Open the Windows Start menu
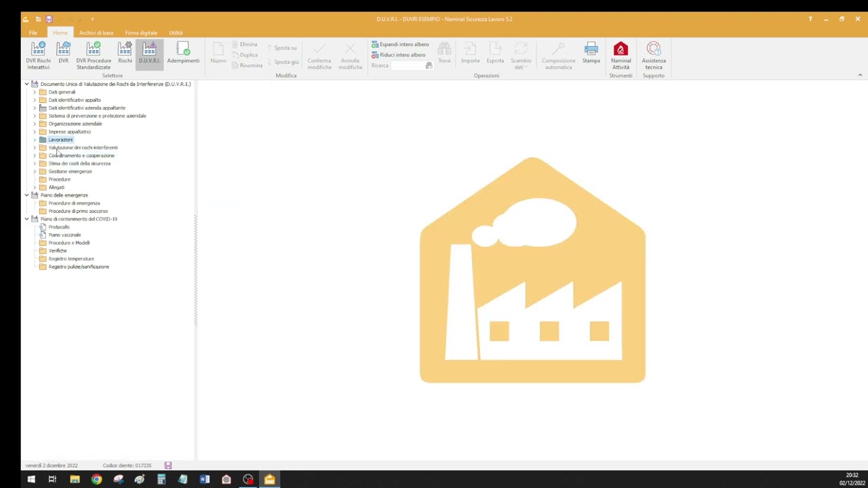Screen dimensions: 868x488 [x=31, y=479]
